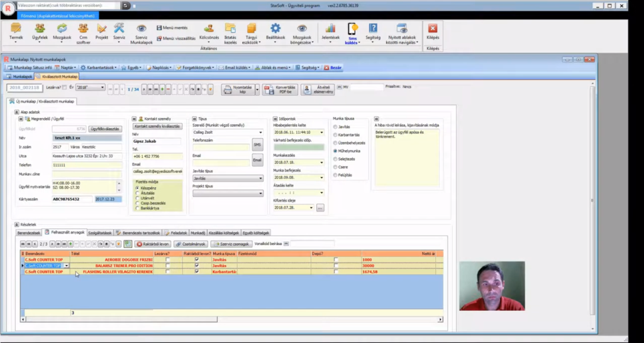The height and width of the screenshot is (343, 644).
Task: Select the Karbantartás work type radio
Action: 335,134
